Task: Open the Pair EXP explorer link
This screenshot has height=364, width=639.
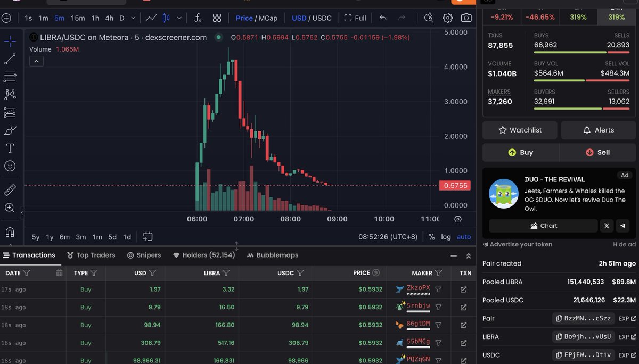Action: [x=627, y=318]
